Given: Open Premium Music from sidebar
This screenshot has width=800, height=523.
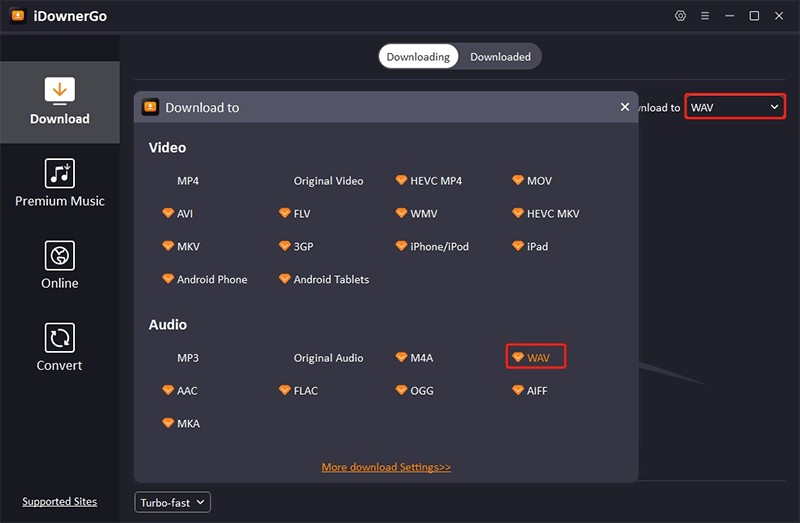Looking at the screenshot, I should point(60,184).
